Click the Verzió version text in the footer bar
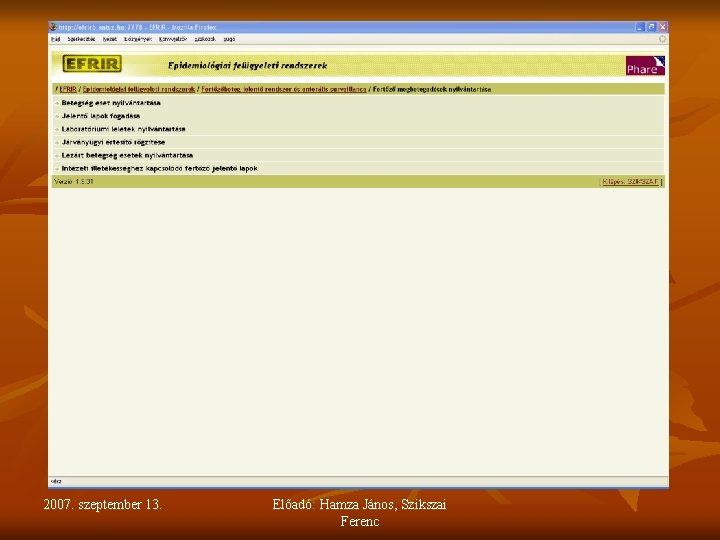The image size is (720, 540). pos(73,182)
